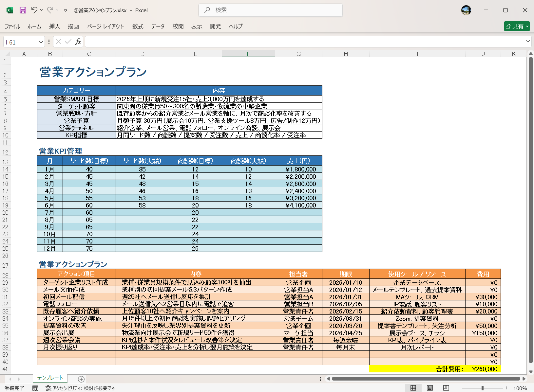Start macro recording from the status bar
Screen dimensions: 534x392
click(35, 388)
